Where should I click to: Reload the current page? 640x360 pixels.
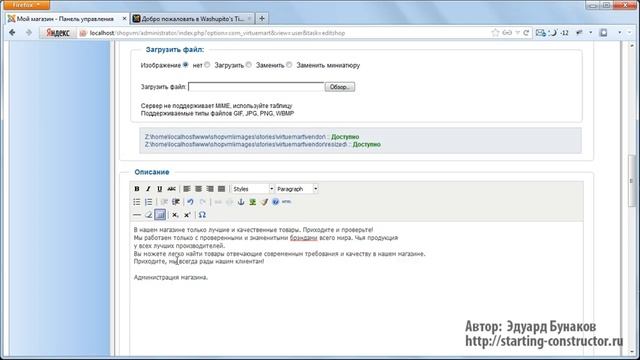(526, 33)
